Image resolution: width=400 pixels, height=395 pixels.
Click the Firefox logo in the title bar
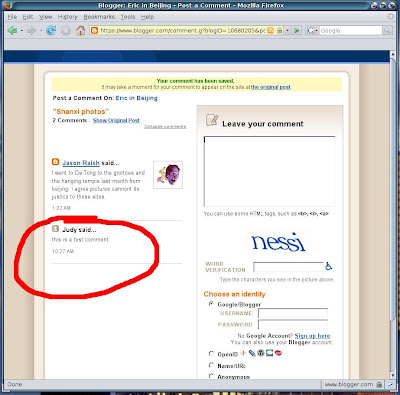[x=8, y=5]
